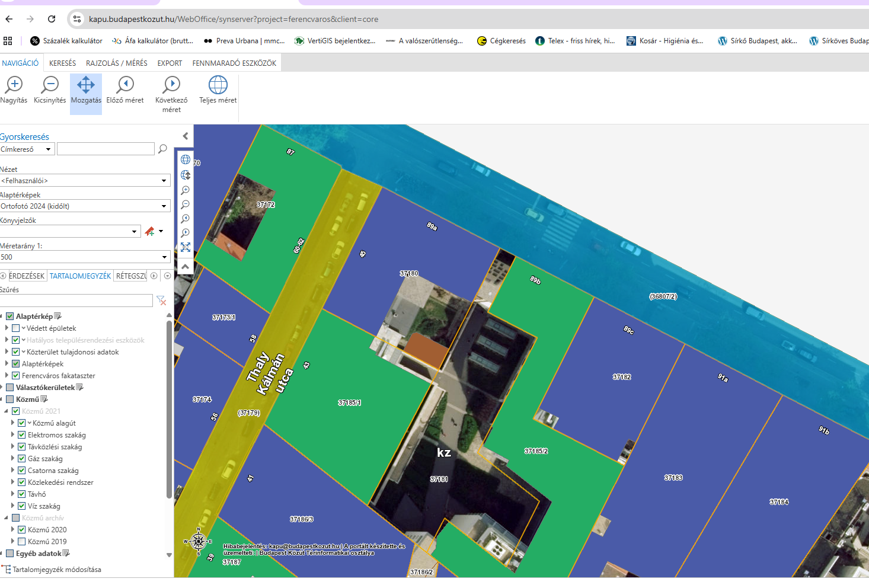Click Tartalomjegyzék módosítása link

point(57,570)
